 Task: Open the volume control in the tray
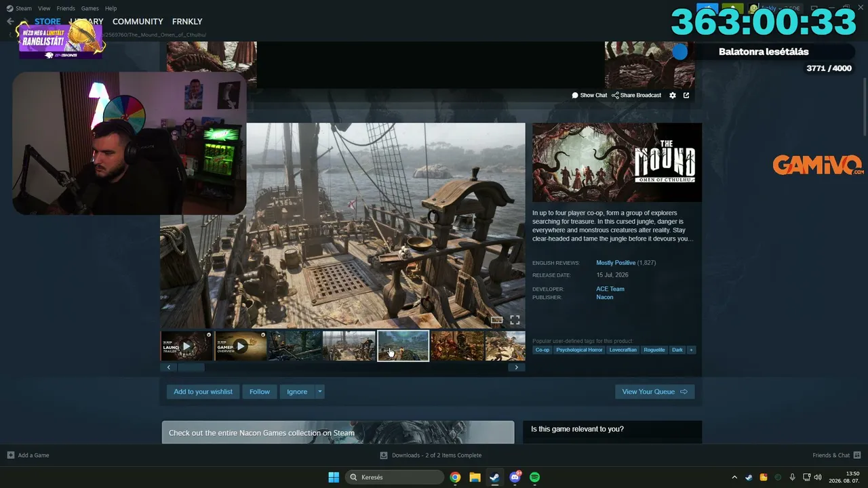coord(818,477)
